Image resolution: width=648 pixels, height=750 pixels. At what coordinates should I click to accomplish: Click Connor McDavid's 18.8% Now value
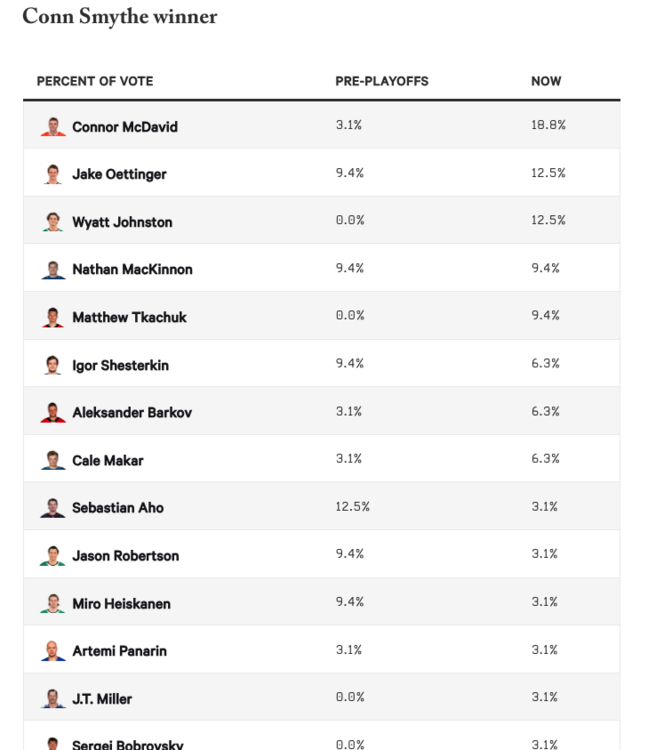click(x=548, y=126)
